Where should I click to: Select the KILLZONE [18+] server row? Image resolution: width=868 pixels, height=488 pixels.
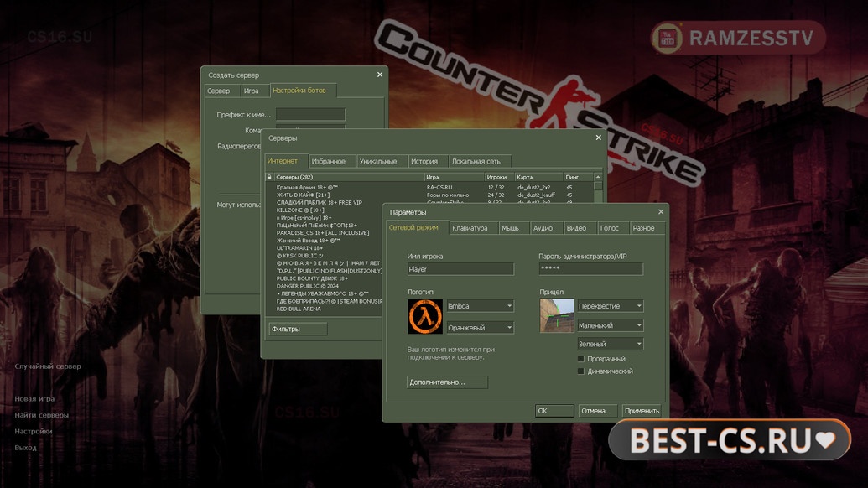point(324,210)
